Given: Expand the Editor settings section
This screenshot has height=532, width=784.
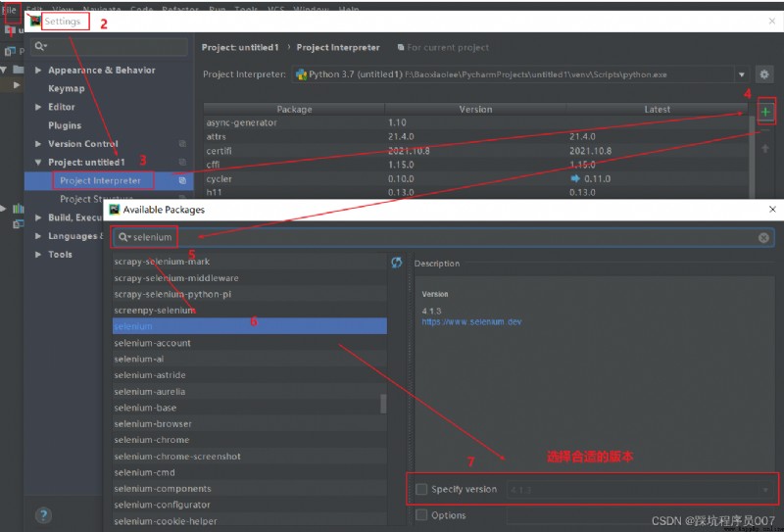Looking at the screenshot, I should [38, 107].
